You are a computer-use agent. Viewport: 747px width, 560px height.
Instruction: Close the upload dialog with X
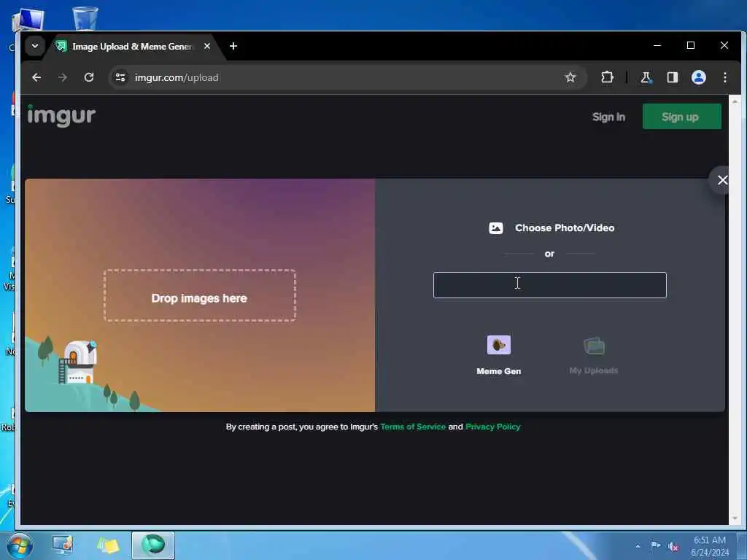pos(722,180)
